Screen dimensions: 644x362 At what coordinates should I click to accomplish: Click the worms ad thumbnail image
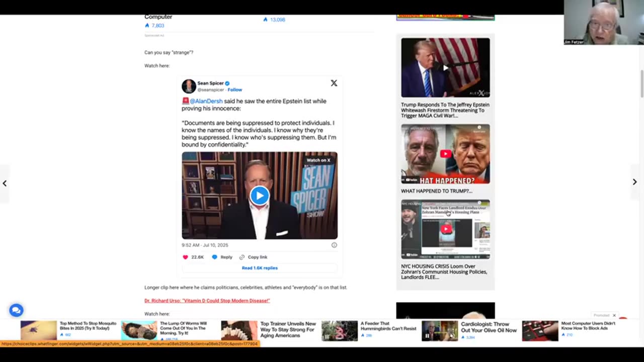coord(139,331)
